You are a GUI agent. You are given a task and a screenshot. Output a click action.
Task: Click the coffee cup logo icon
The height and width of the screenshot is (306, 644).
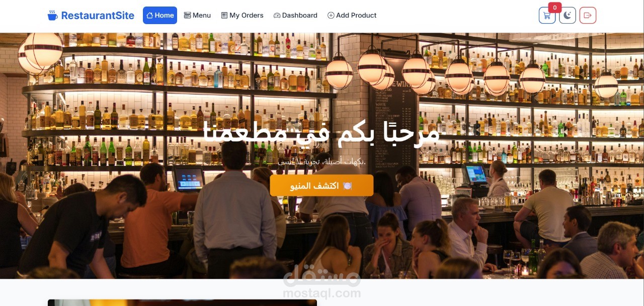pyautogui.click(x=52, y=16)
